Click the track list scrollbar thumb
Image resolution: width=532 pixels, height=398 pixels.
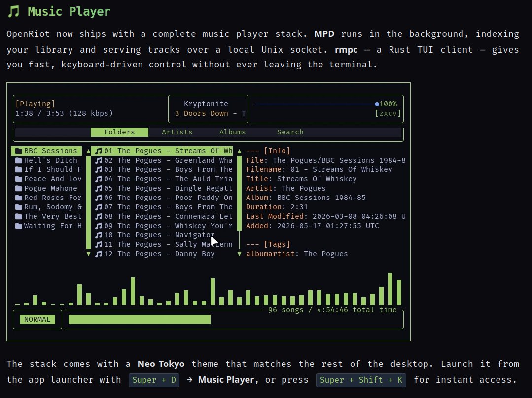(89, 202)
